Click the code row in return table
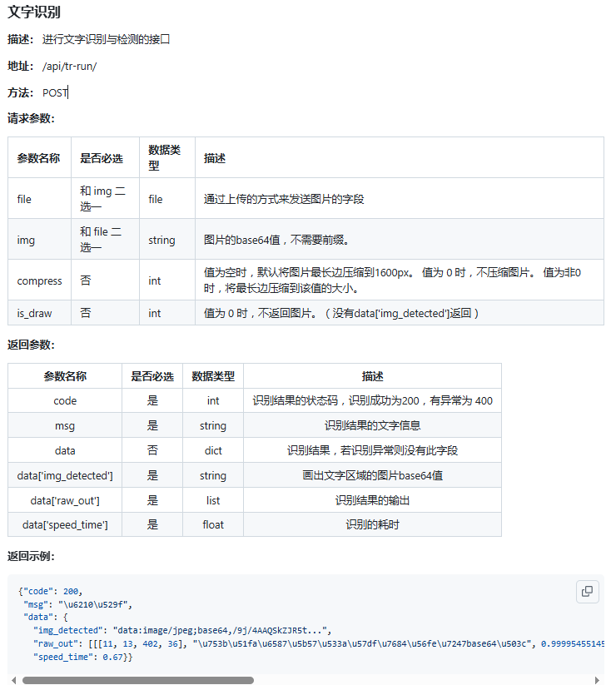616x685 pixels. (x=254, y=400)
